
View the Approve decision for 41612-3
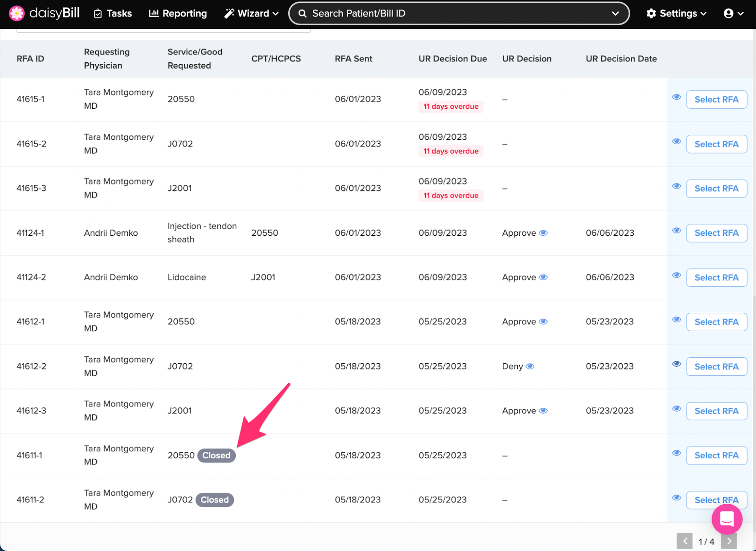tap(543, 411)
